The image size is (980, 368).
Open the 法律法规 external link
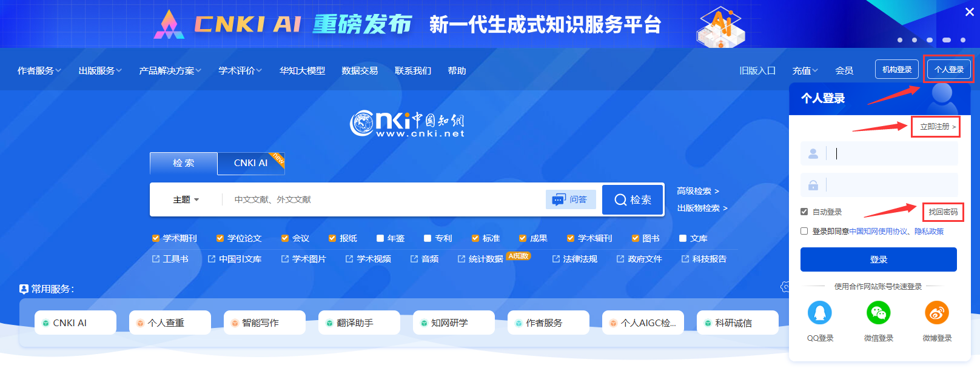[x=575, y=259]
